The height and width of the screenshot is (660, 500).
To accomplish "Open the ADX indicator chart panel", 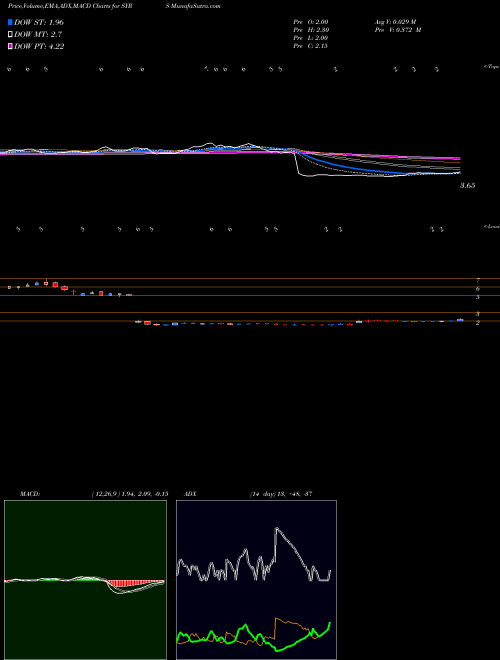I will coord(256,580).
